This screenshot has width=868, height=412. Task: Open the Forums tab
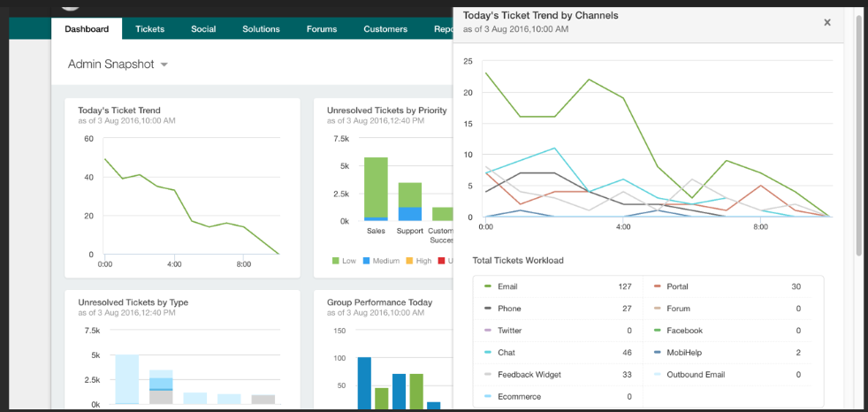pos(322,29)
